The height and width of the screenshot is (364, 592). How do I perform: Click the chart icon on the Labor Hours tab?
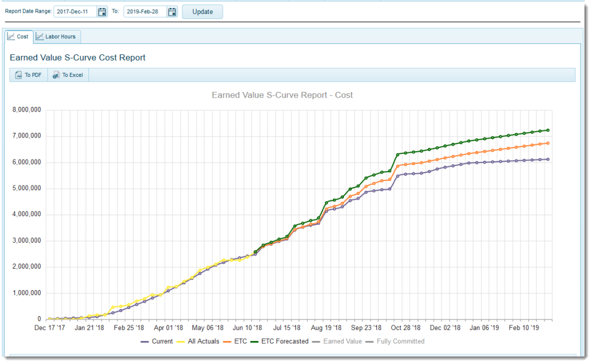click(x=39, y=36)
